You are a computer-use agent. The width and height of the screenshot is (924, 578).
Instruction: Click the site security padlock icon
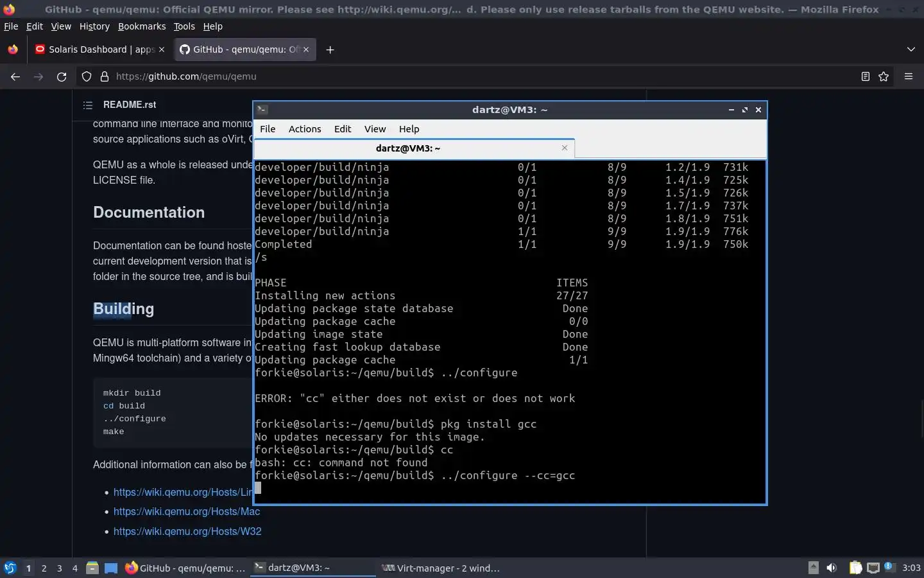[x=105, y=76]
